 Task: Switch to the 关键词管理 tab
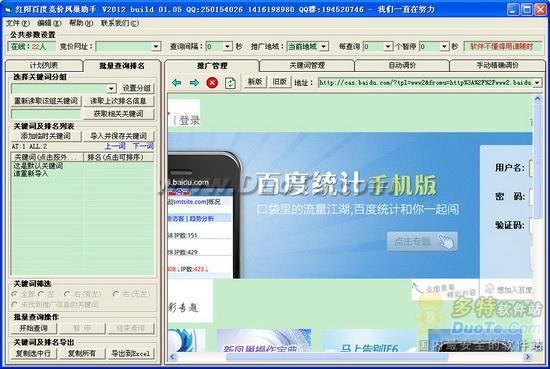tap(307, 66)
